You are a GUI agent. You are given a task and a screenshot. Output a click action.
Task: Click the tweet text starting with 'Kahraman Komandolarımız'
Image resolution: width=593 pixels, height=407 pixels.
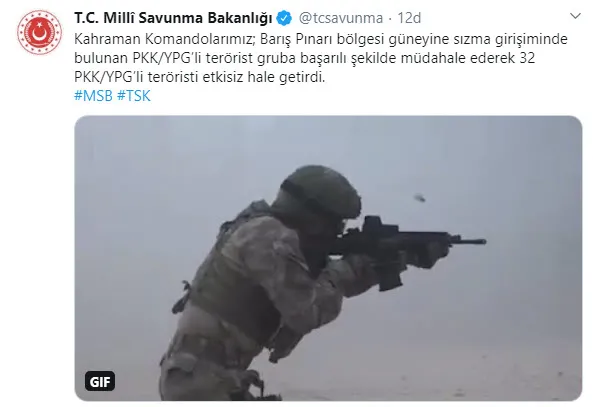click(321, 58)
